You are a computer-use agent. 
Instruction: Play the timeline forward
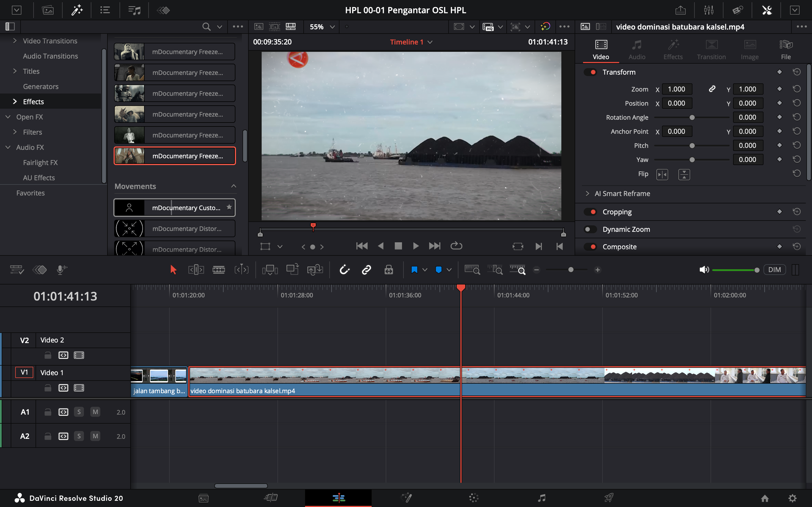click(415, 246)
